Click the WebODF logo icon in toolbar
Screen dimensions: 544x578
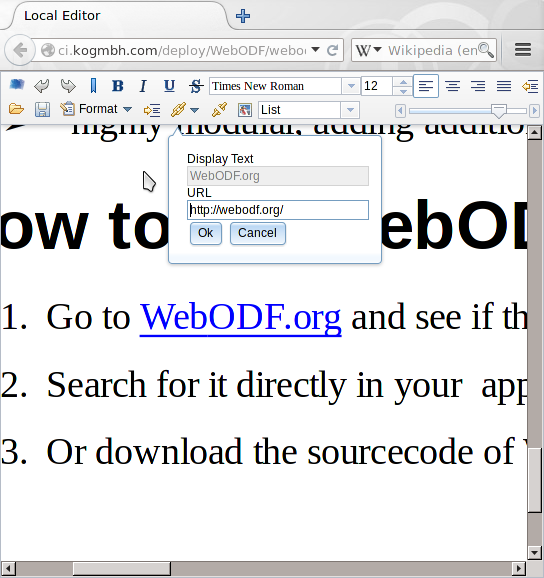[x=17, y=85]
